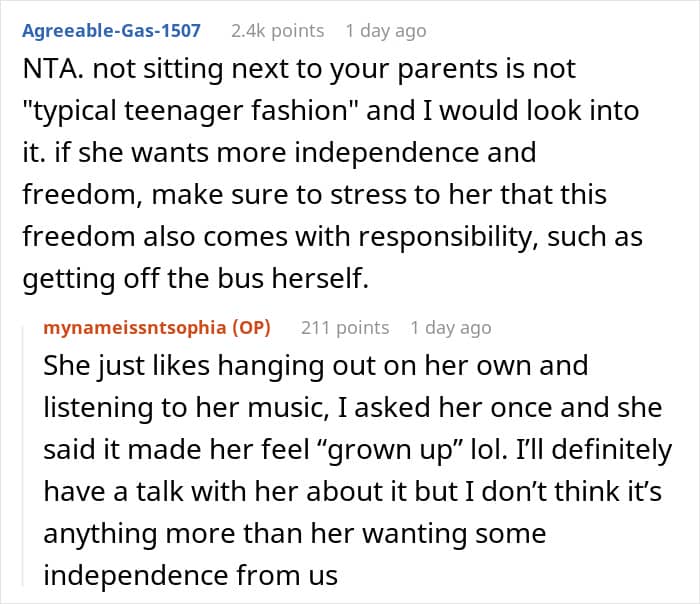Viewport: 700px width, 604px height.
Task: Click the 211 points score
Action: pos(345,328)
